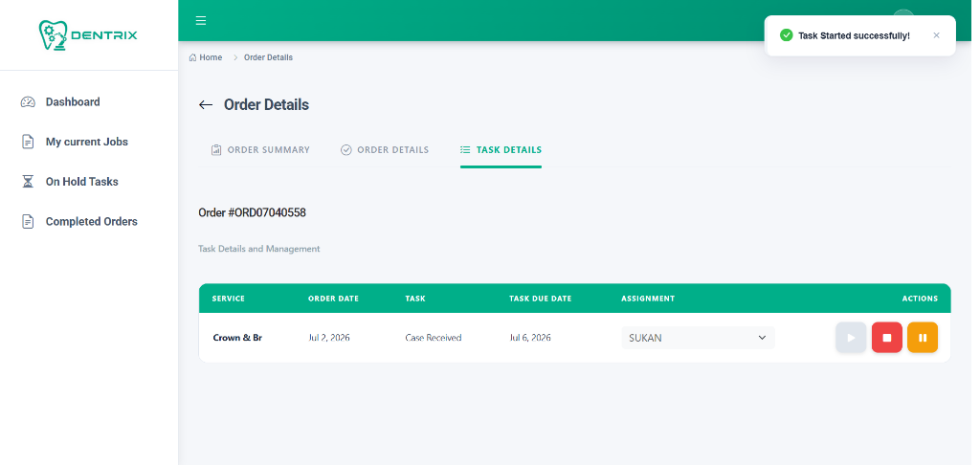Click the Task Details and Management subtitle

coord(258,249)
